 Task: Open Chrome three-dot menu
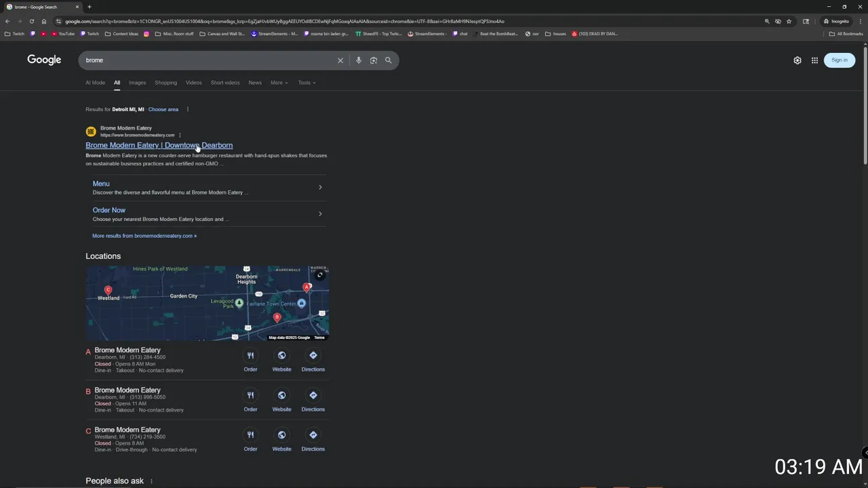pos(861,21)
